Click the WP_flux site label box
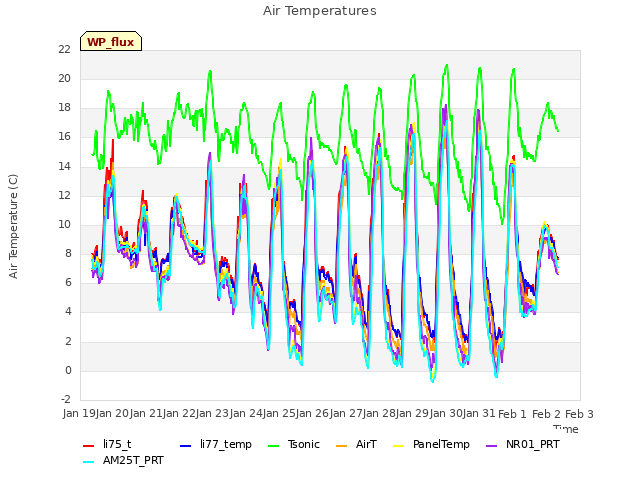640x480 pixels. [x=111, y=41]
